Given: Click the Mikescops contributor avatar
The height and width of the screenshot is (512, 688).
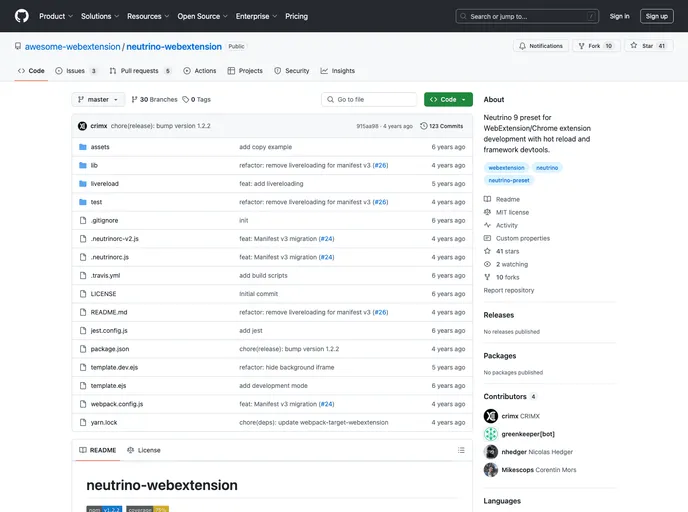Looking at the screenshot, I should [x=491, y=470].
